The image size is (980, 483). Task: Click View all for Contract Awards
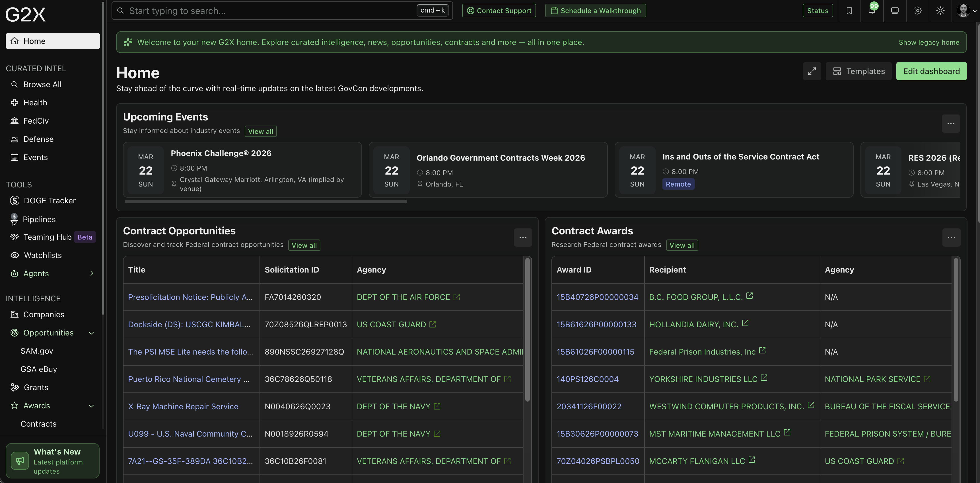(682, 245)
